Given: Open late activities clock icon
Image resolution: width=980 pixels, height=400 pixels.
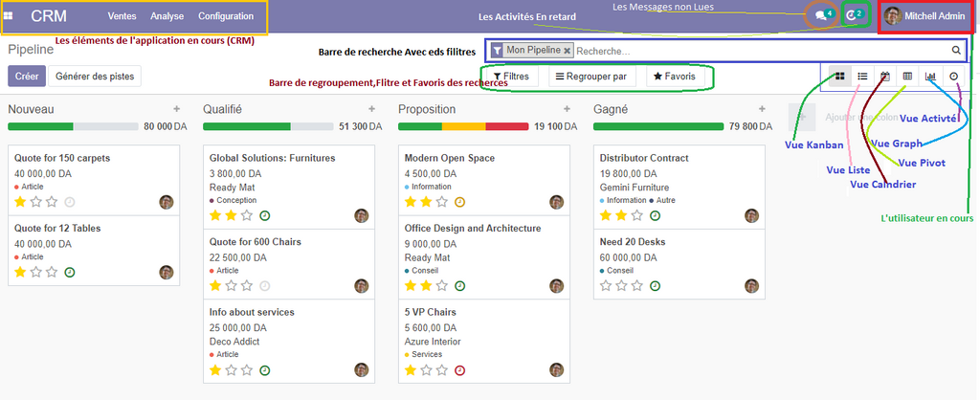Looking at the screenshot, I should click(854, 15).
